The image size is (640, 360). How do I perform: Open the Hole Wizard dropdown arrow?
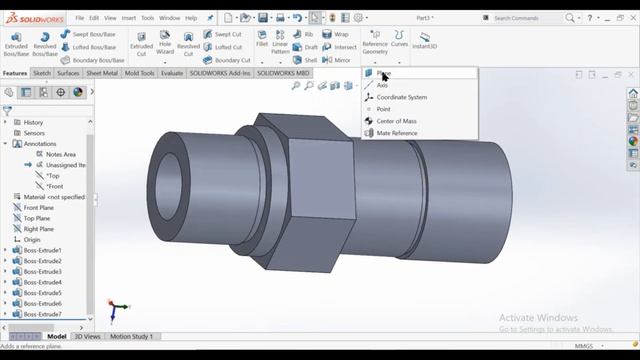(x=165, y=62)
